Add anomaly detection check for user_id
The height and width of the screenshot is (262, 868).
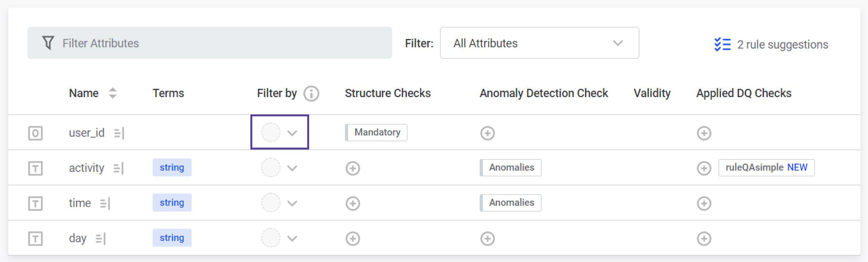click(x=487, y=133)
